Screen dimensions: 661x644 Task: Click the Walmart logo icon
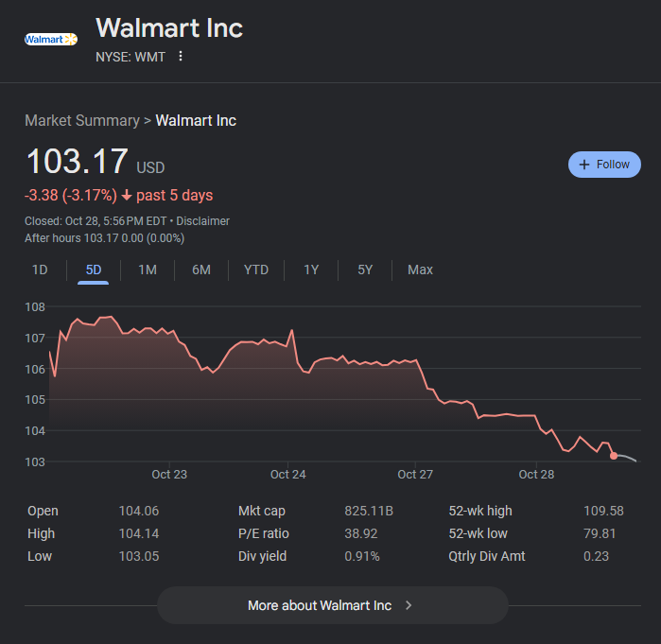tap(51, 39)
